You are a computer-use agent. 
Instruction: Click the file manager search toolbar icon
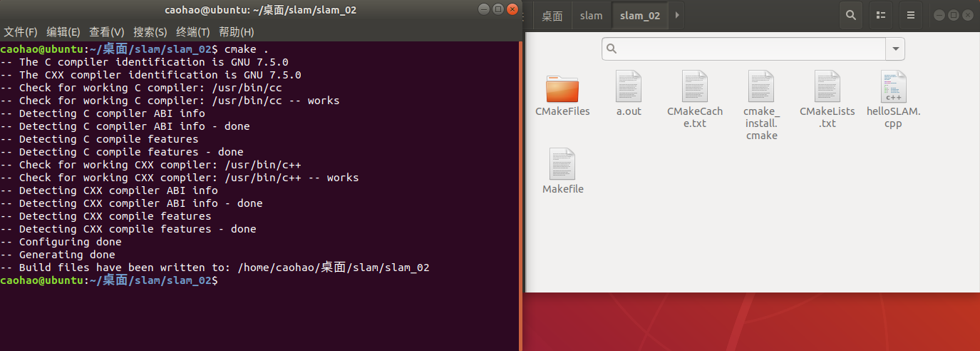[850, 15]
